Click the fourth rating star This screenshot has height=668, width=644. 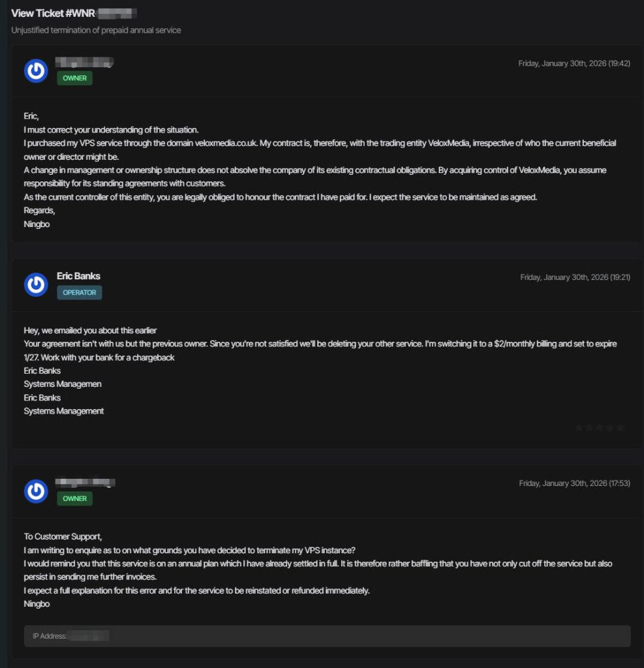[x=610, y=428]
